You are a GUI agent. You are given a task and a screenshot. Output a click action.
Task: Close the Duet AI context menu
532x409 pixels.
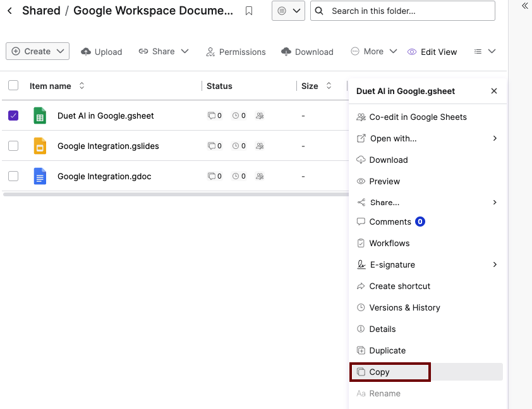coord(494,91)
